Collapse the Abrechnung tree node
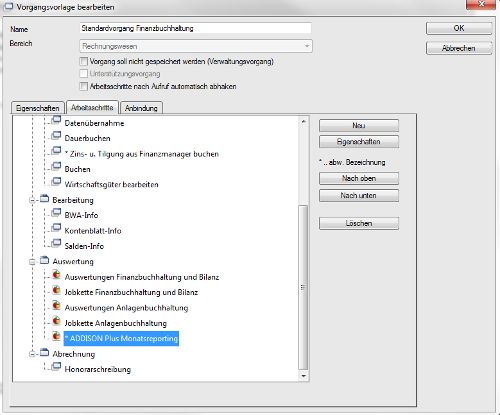Image resolution: width=500 pixels, height=415 pixels. pyautogui.click(x=32, y=354)
